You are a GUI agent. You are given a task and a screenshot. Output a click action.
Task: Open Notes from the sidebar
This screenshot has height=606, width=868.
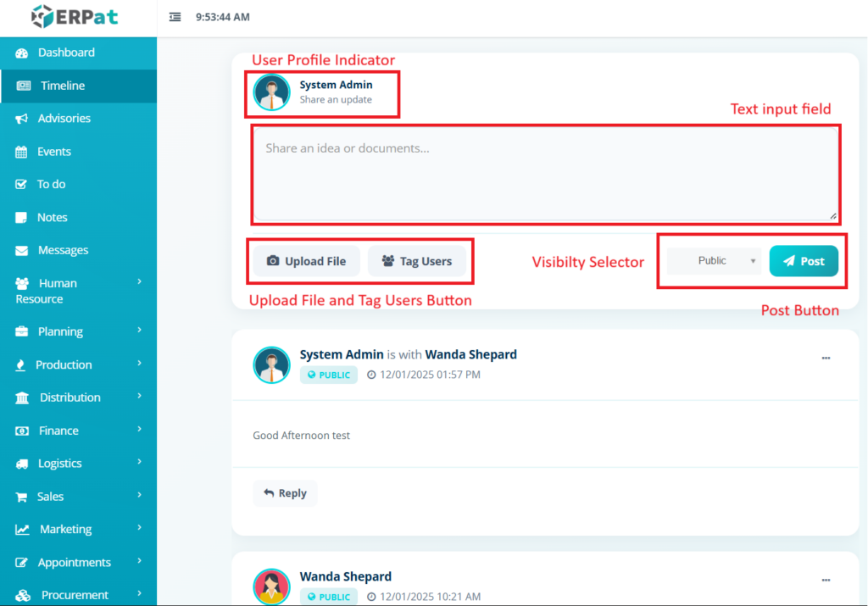tap(52, 217)
